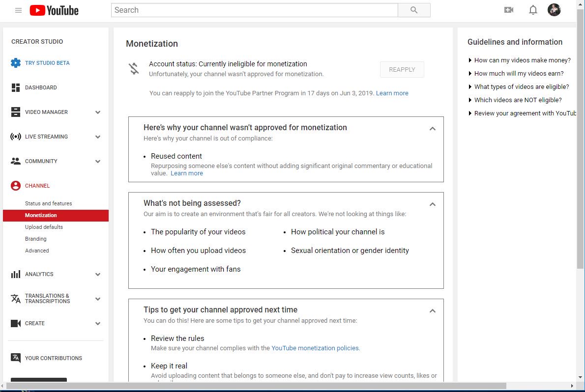The height and width of the screenshot is (392, 585).
Task: Collapse 'Tips to get your channel approved' panel
Action: (x=433, y=311)
